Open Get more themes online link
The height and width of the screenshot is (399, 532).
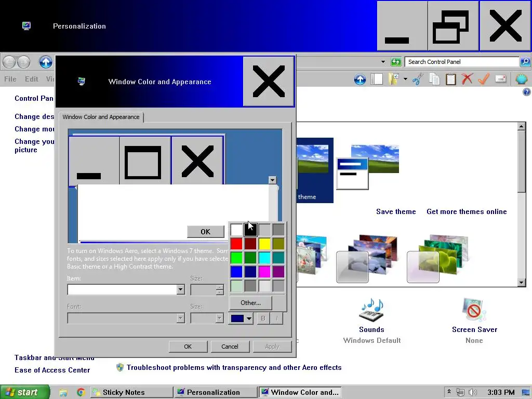click(467, 212)
